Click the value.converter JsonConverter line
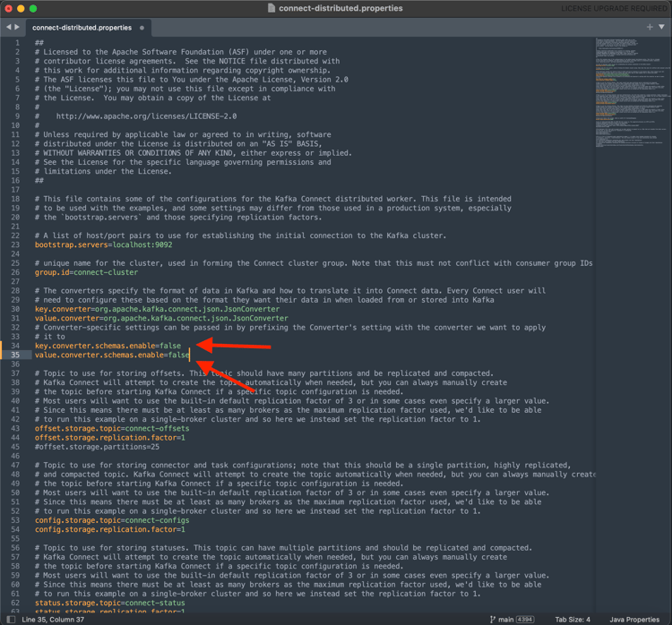672x625 pixels. 161,318
